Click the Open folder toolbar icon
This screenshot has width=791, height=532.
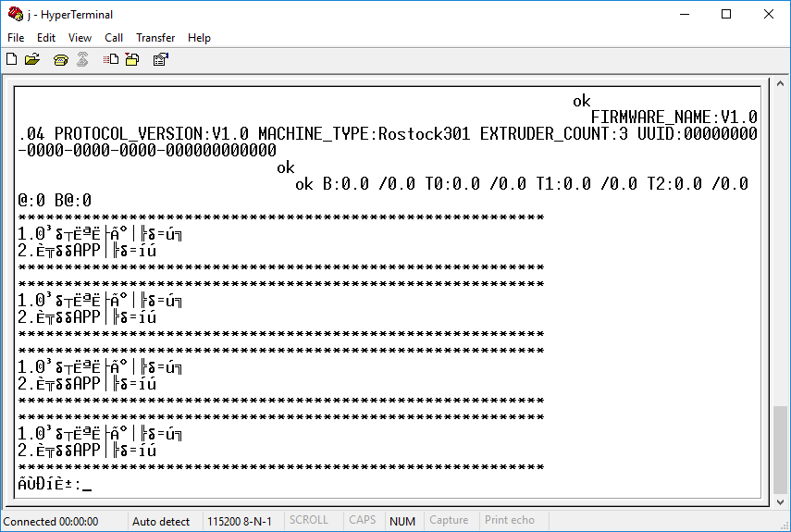point(32,59)
